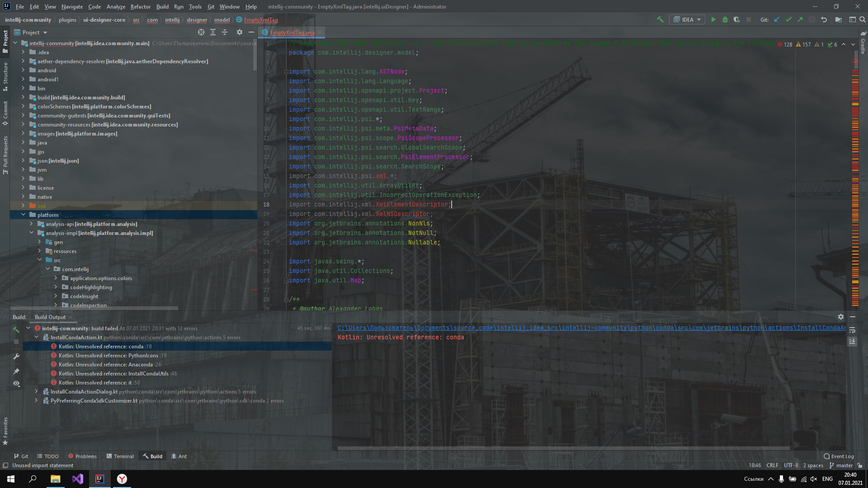The image size is (868, 488).
Task: Collapse the platform folder
Action: click(23, 215)
